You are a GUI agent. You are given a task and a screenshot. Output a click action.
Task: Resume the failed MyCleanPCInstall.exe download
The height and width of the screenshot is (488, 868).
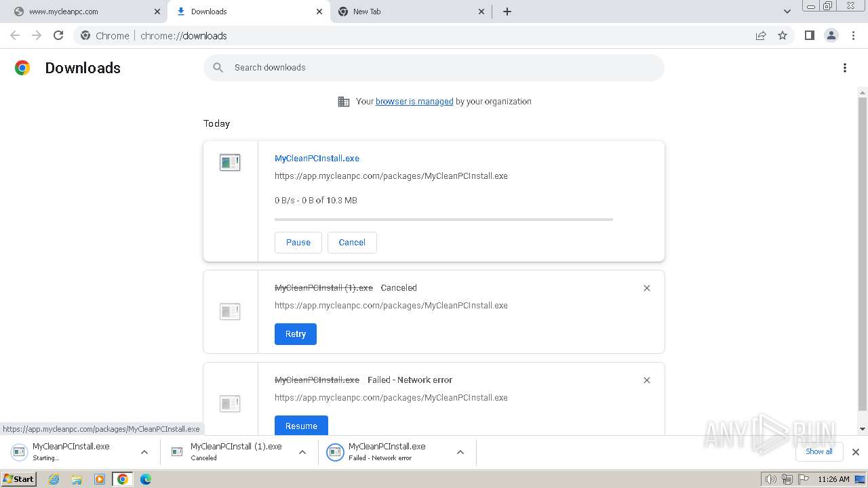301,426
